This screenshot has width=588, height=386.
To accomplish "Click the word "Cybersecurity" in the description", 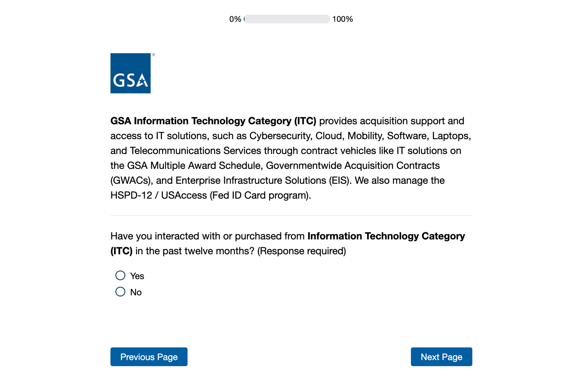I will pos(281,136).
